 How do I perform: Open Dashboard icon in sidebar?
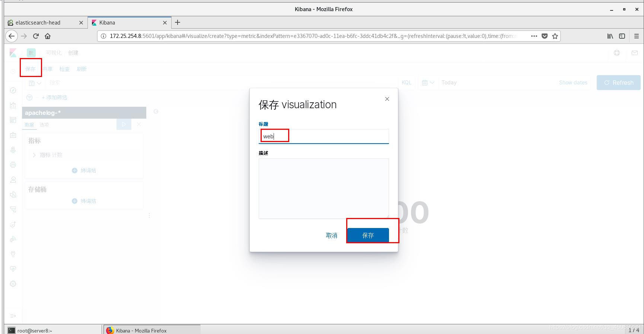pyautogui.click(x=13, y=120)
